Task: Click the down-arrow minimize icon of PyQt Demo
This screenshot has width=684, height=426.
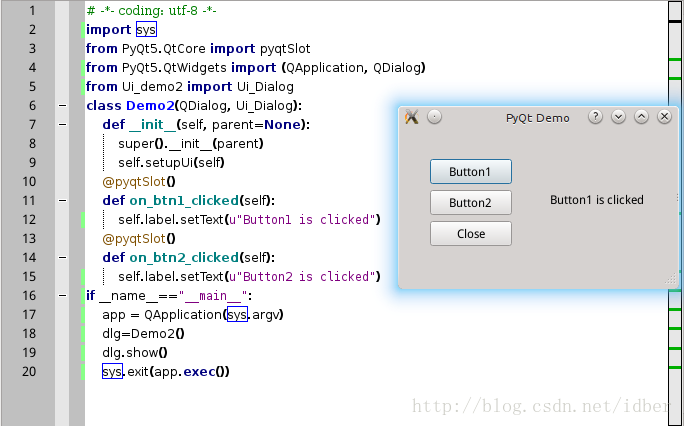Action: [619, 117]
